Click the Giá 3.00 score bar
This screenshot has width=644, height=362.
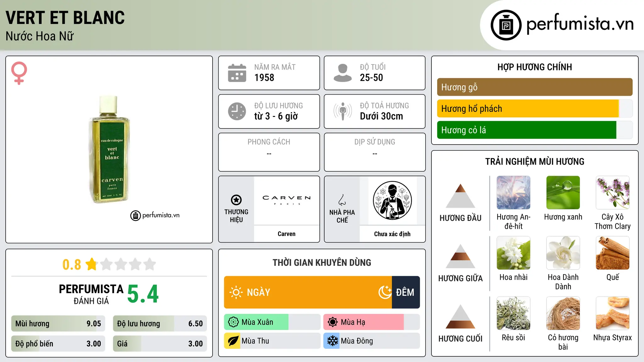pos(160,343)
